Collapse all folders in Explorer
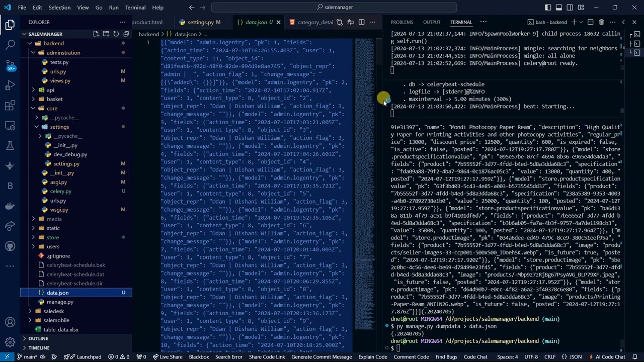This screenshot has width=644, height=362. pyautogui.click(x=126, y=34)
